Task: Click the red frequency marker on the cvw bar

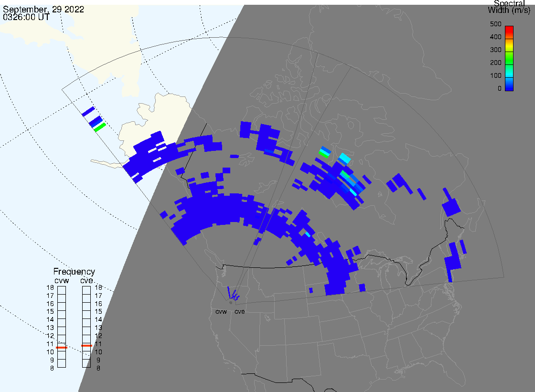Action: point(62,347)
